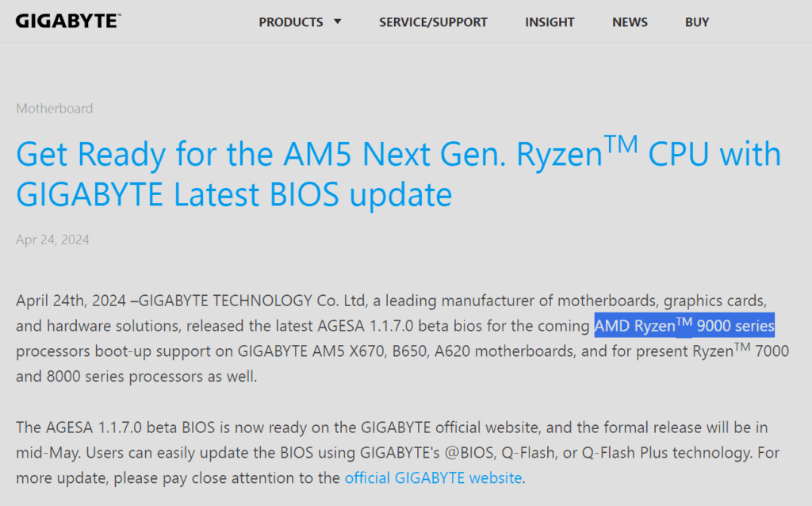The height and width of the screenshot is (506, 812).
Task: Navigate to the NEWS page
Action: coord(630,22)
